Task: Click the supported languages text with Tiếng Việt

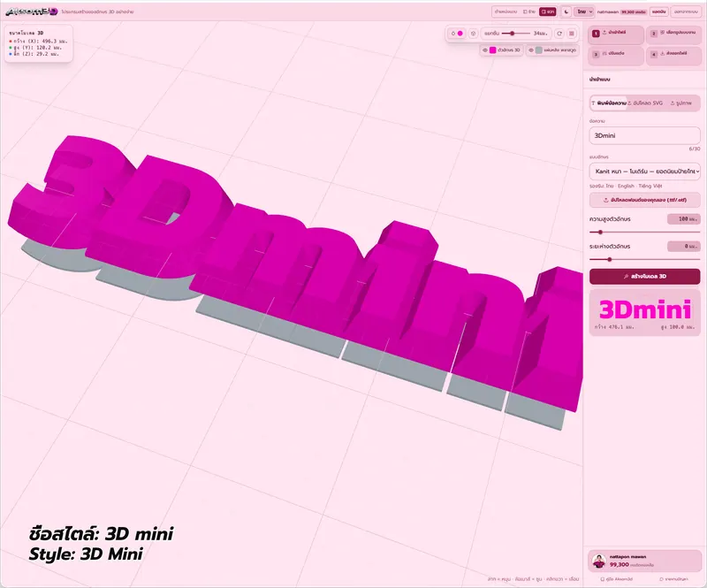Action: tap(626, 186)
